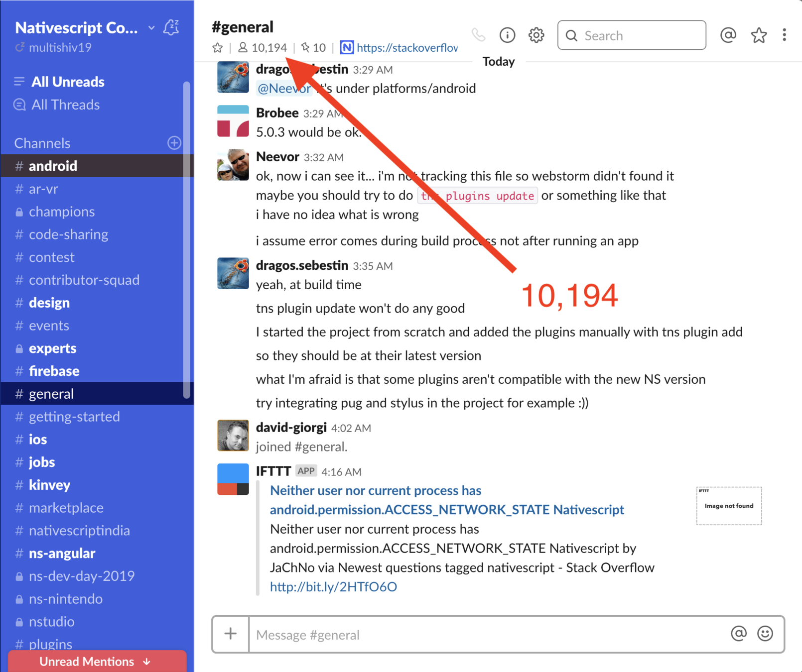Open attachment plus button

pyautogui.click(x=231, y=634)
